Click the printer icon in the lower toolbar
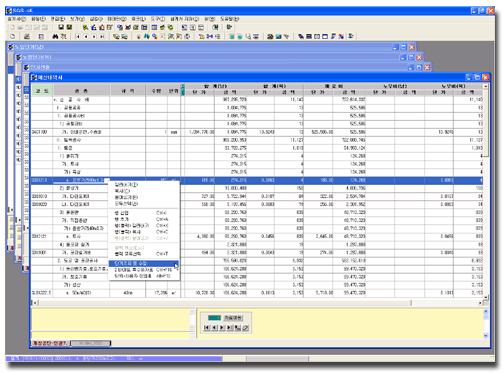This screenshot has height=373, width=504. pyautogui.click(x=27, y=36)
